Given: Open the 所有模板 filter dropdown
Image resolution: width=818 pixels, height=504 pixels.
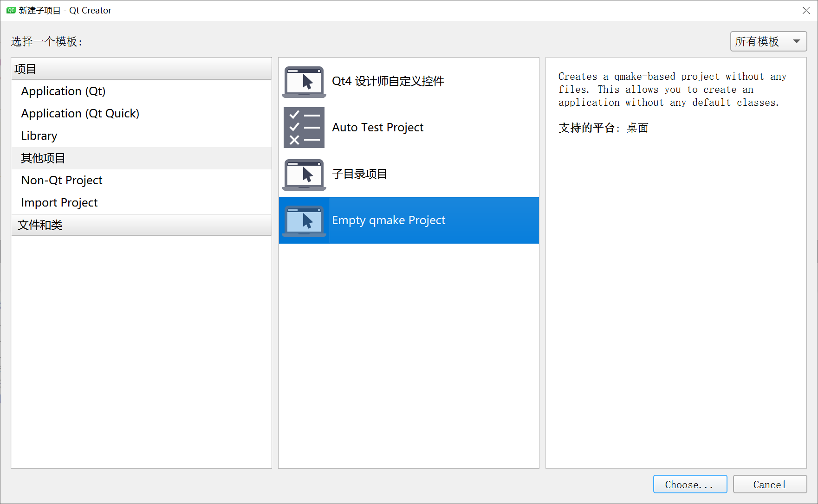Looking at the screenshot, I should (768, 41).
